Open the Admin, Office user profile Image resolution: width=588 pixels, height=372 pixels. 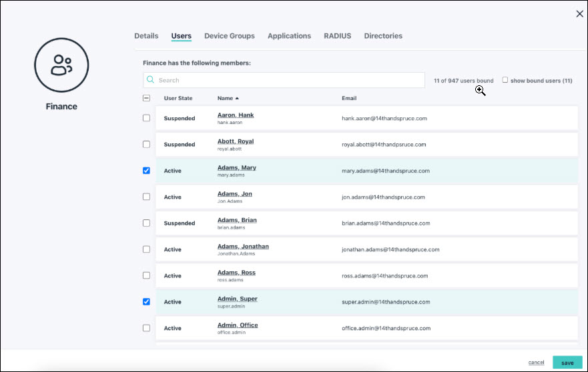238,325
